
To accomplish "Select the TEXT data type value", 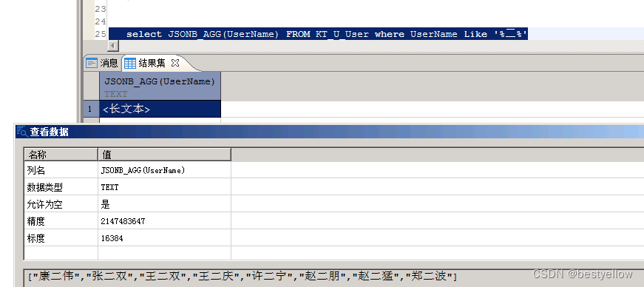I will click(x=109, y=187).
